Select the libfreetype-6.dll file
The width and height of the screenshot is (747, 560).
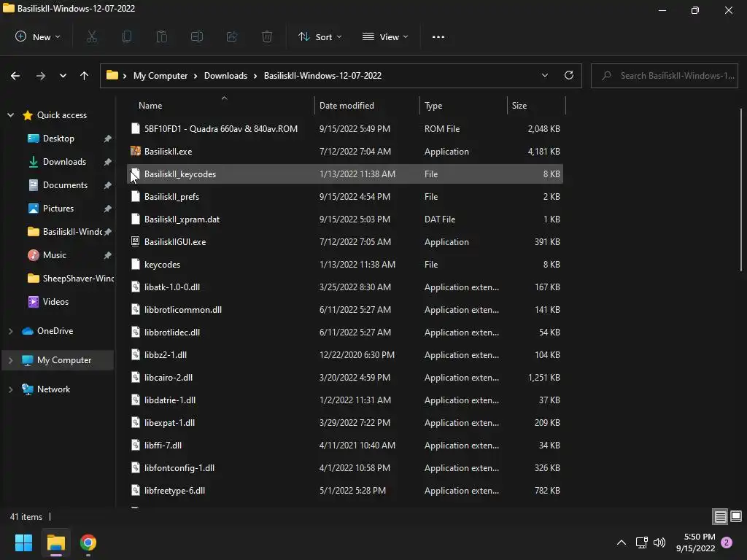tap(345, 491)
